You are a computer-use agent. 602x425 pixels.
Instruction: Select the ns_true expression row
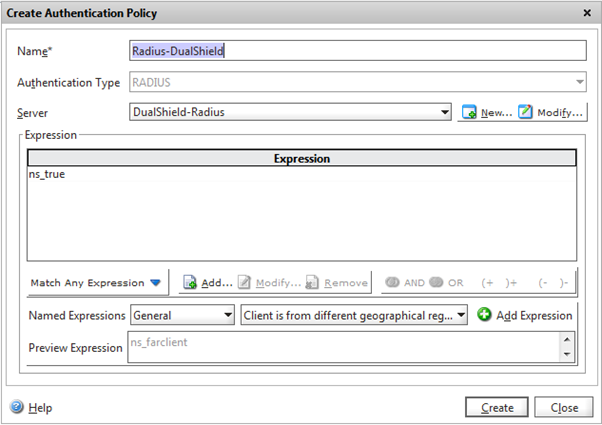(x=300, y=174)
